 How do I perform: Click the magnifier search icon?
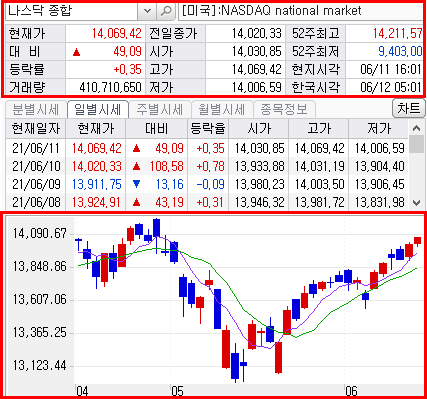coord(166,11)
